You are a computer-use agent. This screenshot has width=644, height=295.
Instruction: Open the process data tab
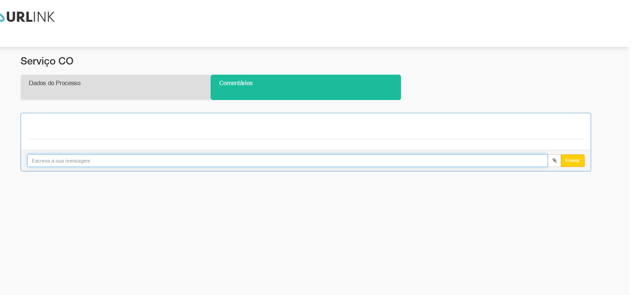pyautogui.click(x=115, y=87)
